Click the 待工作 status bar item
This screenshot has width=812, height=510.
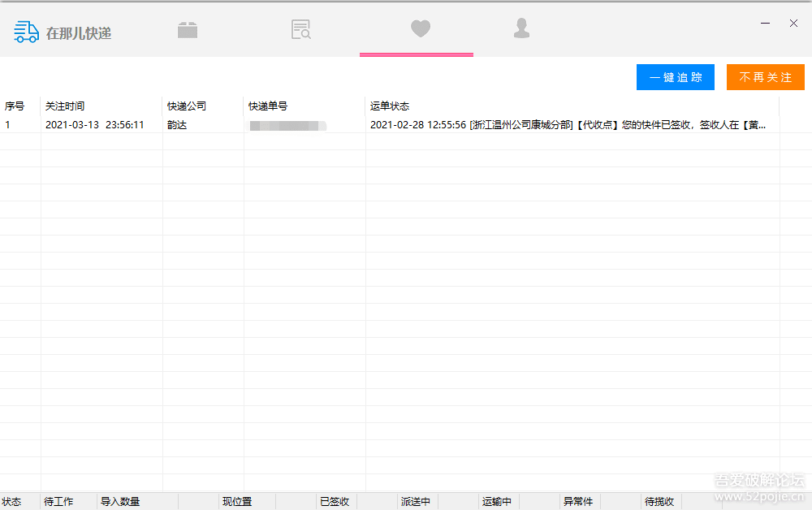click(x=57, y=501)
